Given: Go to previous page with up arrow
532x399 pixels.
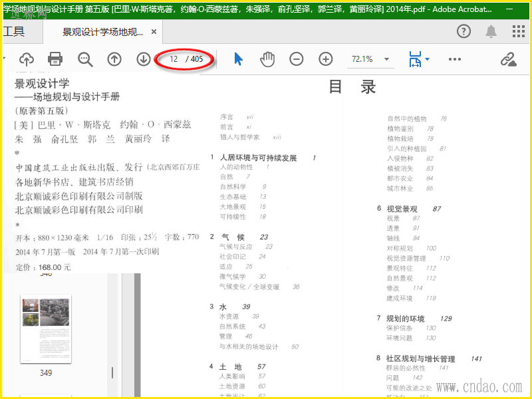Looking at the screenshot, I should [114, 59].
